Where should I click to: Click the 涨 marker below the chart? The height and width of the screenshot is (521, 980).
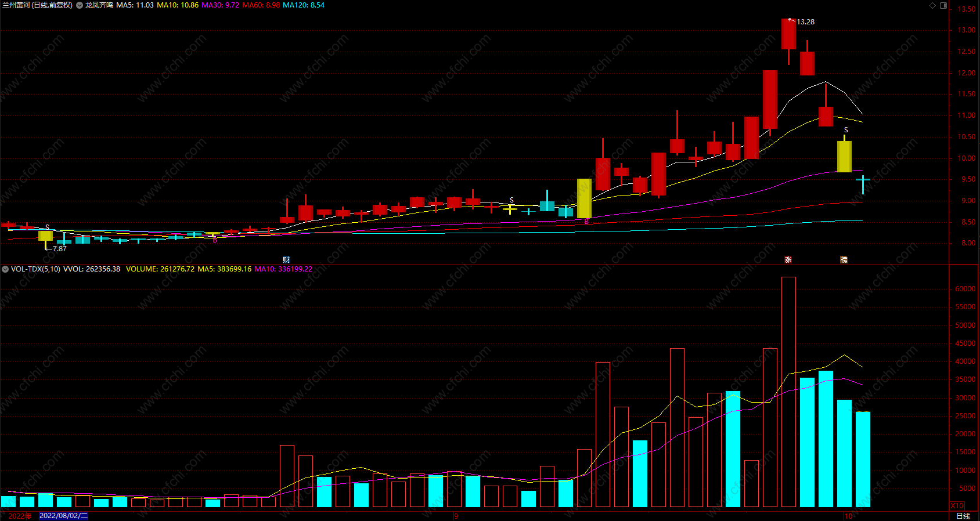[788, 259]
